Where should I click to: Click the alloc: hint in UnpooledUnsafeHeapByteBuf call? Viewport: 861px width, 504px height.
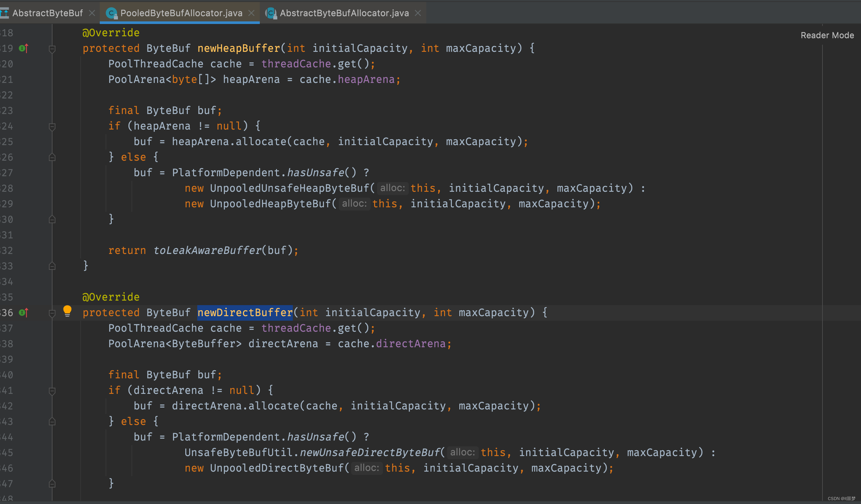pos(392,188)
